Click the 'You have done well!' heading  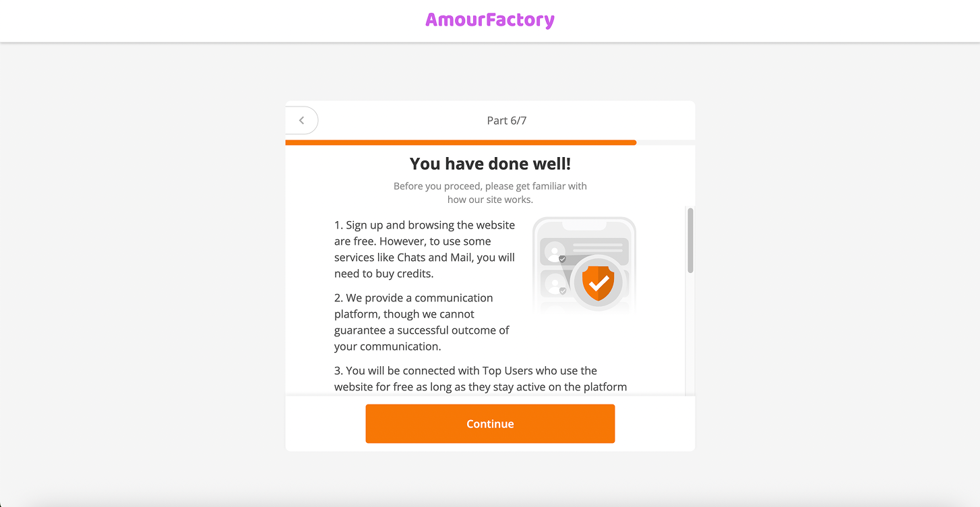pyautogui.click(x=489, y=163)
